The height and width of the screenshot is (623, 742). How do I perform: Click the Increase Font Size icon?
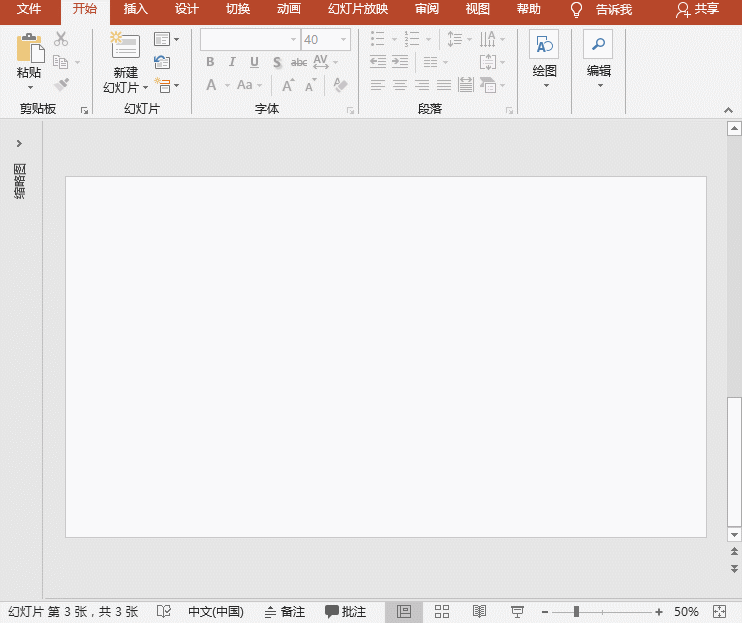tap(288, 85)
